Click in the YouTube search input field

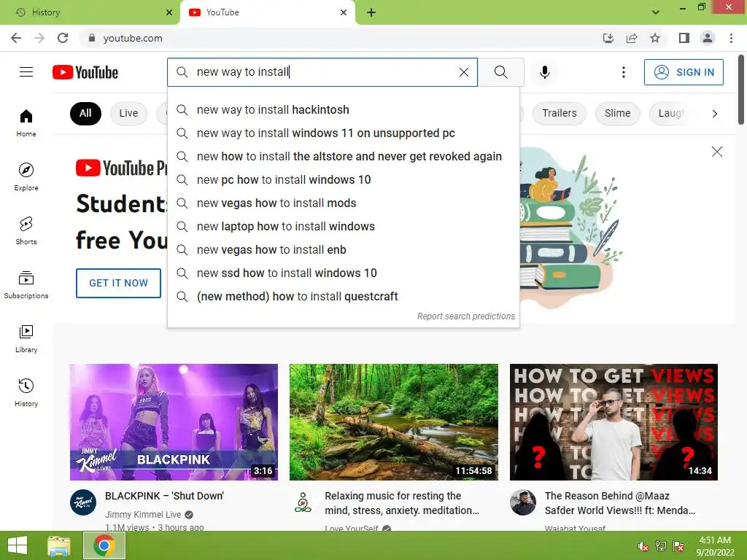point(324,72)
